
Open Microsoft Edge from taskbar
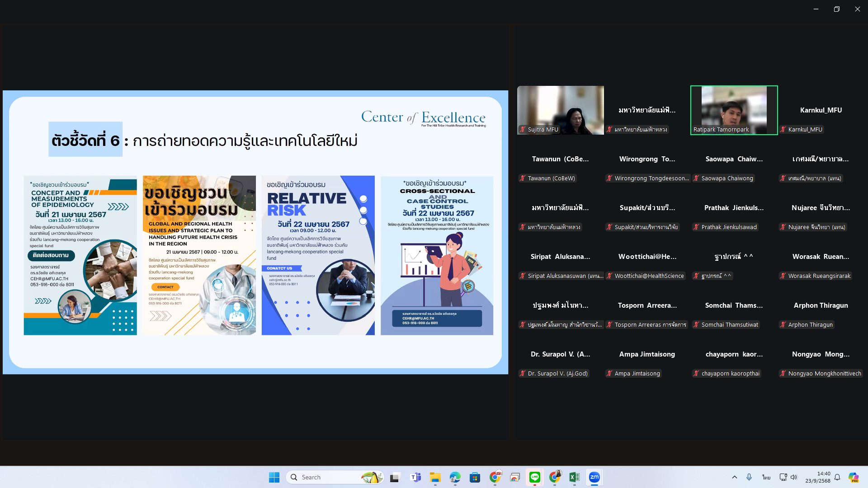tap(455, 477)
